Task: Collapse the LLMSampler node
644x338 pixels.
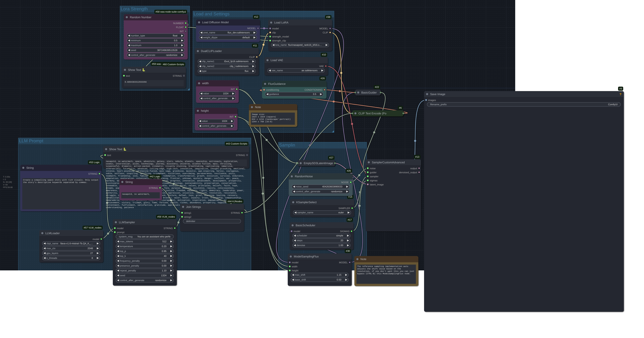Action: [x=116, y=222]
